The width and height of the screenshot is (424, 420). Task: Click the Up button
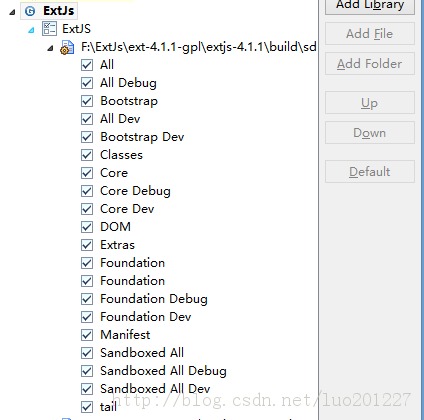[370, 103]
